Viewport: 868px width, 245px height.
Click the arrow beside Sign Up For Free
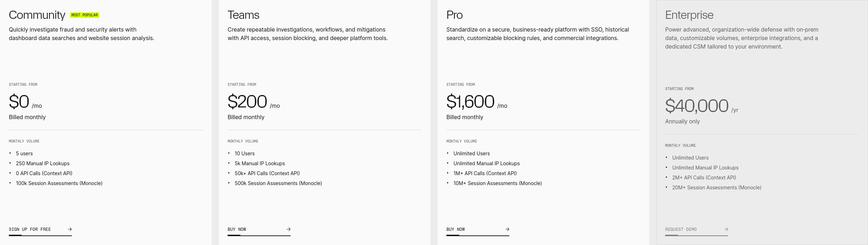(70, 229)
